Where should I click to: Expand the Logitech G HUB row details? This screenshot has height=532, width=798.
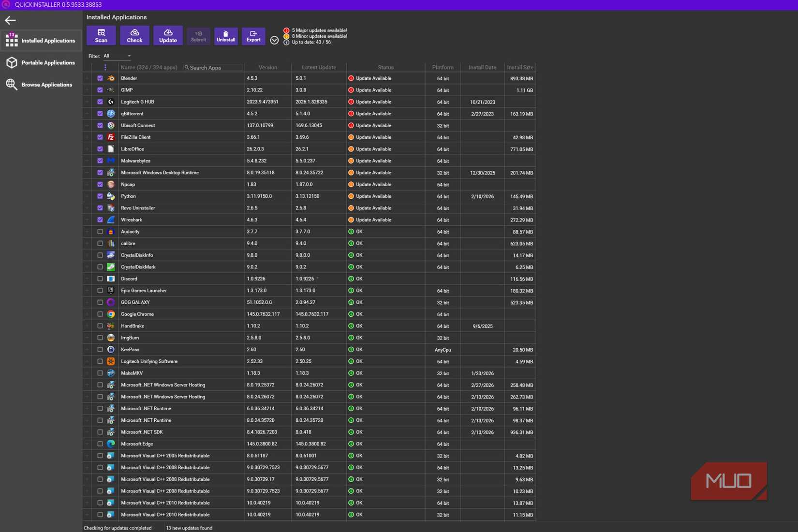coord(88,102)
